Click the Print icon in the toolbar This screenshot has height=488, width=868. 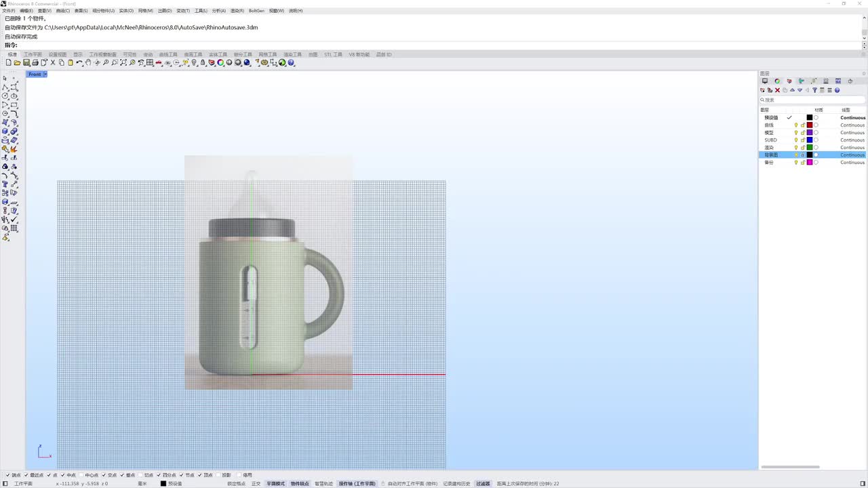(35, 62)
